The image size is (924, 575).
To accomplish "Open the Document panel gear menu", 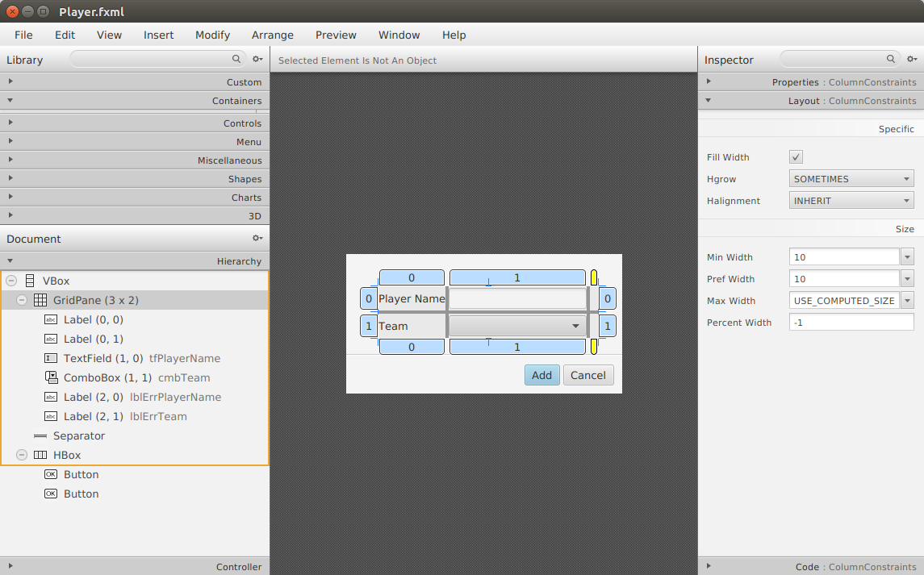I will point(257,238).
